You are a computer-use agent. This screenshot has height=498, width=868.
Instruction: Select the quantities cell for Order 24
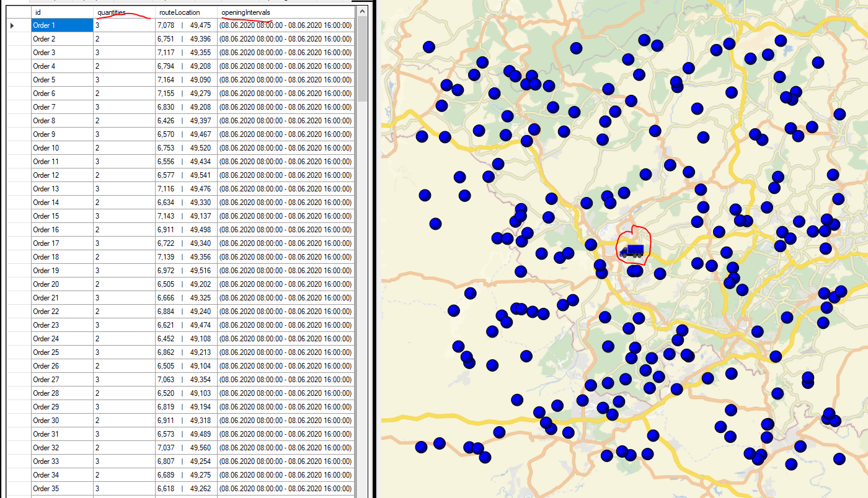pyautogui.click(x=124, y=339)
